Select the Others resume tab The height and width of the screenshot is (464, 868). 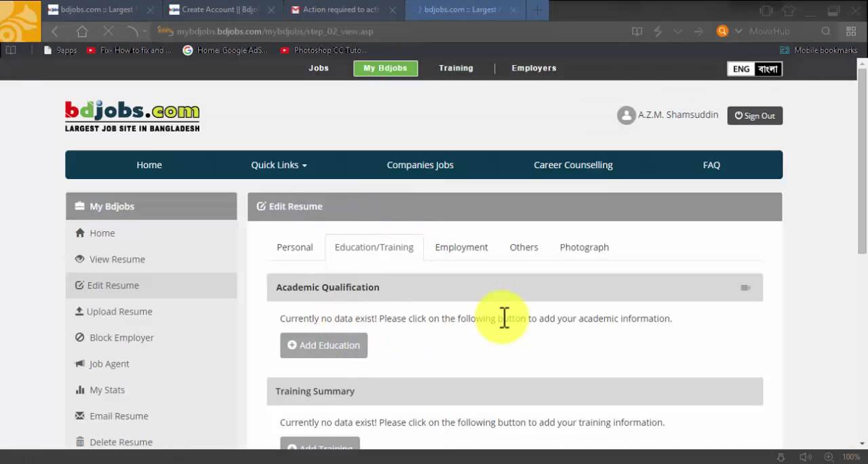point(524,248)
